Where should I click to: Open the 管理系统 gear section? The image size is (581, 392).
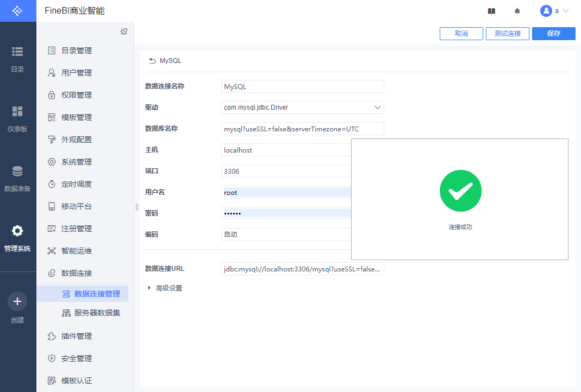(x=17, y=238)
